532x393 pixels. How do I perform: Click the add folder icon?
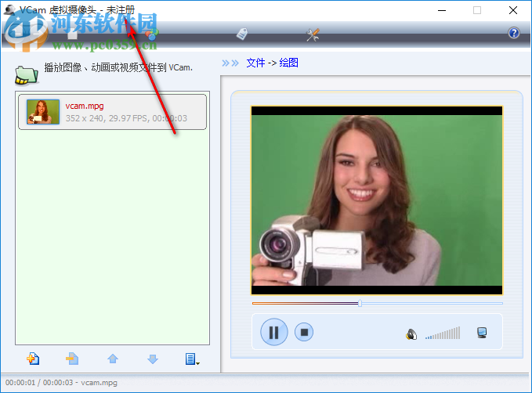(72, 359)
